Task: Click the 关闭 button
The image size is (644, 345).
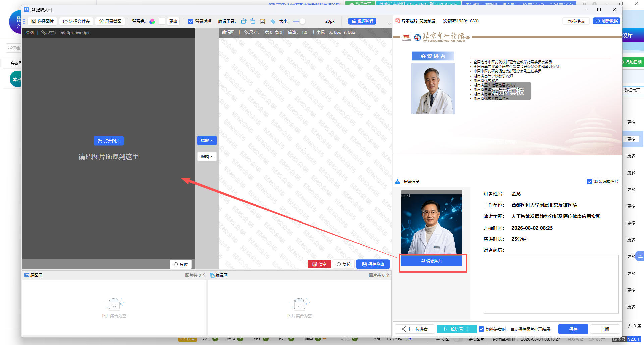Action: (605, 329)
